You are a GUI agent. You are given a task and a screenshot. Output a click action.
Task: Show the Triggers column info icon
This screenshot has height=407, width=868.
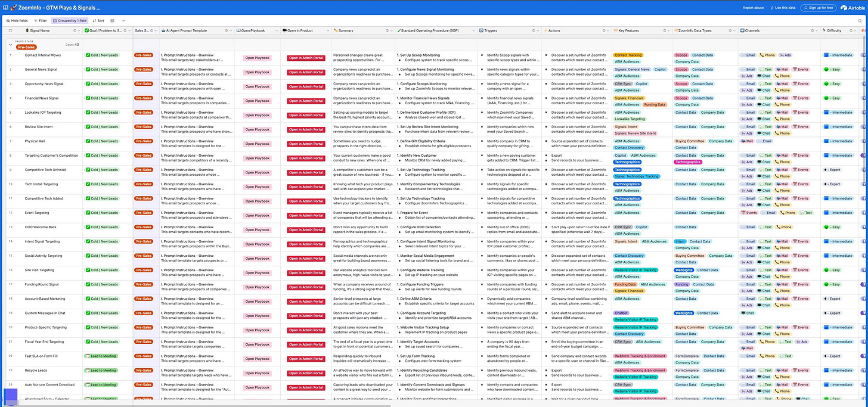coord(534,30)
